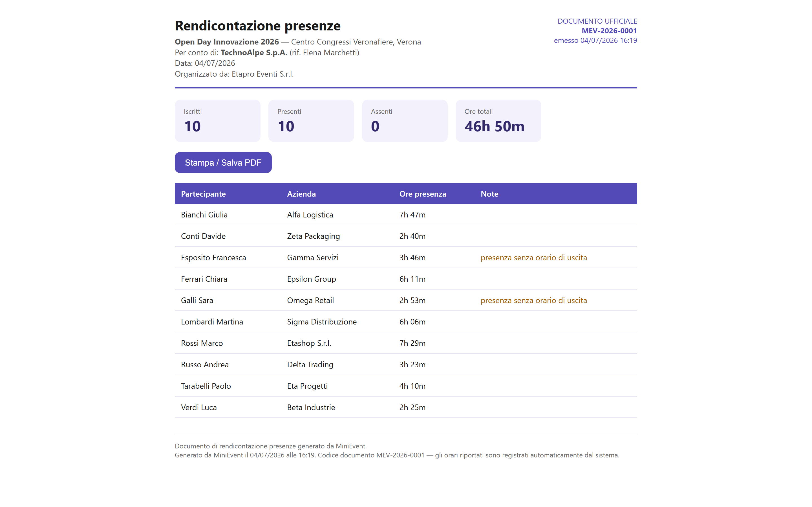The image size is (812, 507).
Task: Click the Note column header
Action: [x=489, y=194]
